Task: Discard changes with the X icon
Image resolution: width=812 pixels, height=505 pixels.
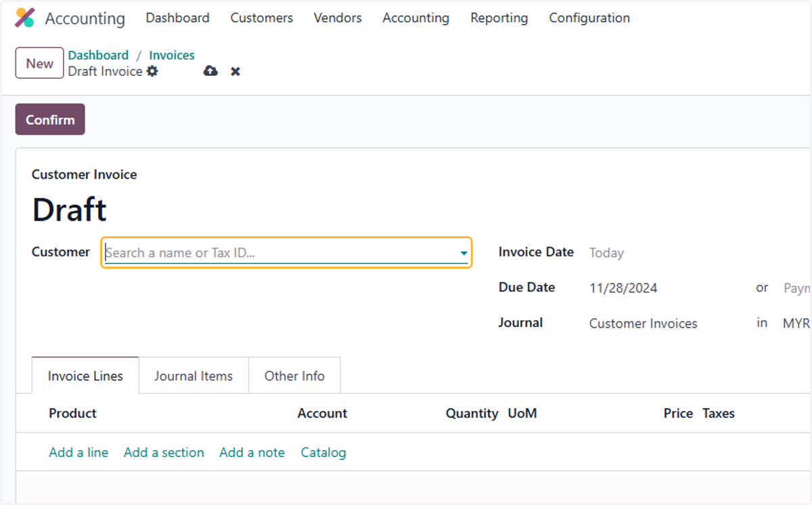Action: (235, 71)
